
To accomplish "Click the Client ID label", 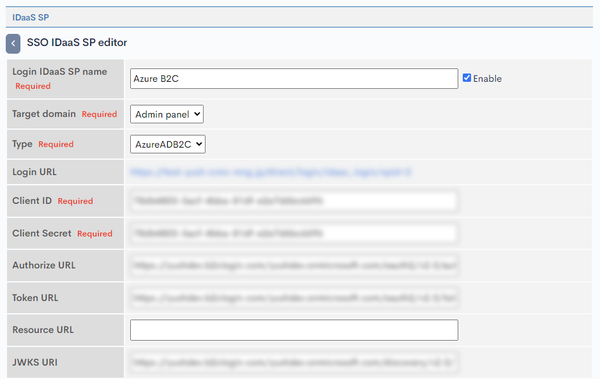I will coord(32,201).
